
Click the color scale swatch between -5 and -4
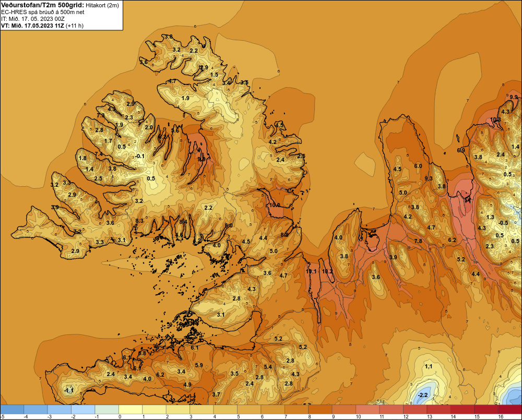pos(13,409)
